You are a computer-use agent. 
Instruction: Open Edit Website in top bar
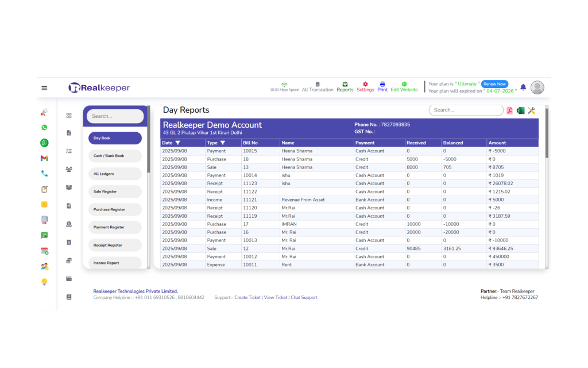pos(404,87)
